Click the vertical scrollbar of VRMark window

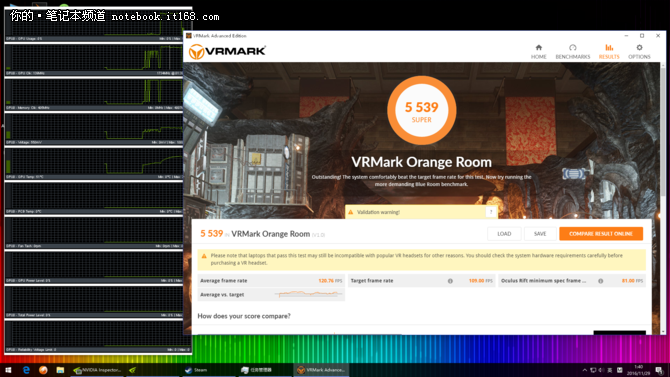click(x=663, y=198)
